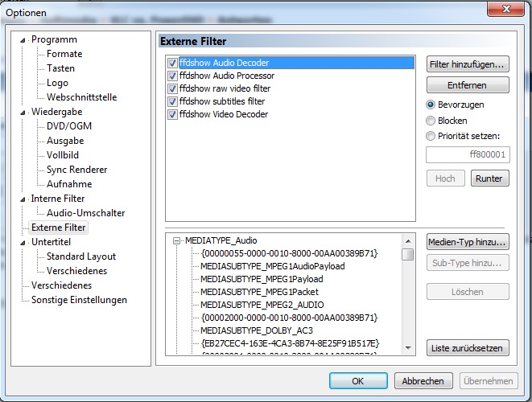Select MEDIASUBTYPE_MPEG1Payload entry
Image resolution: width=532 pixels, height=402 pixels.
[x=262, y=279]
